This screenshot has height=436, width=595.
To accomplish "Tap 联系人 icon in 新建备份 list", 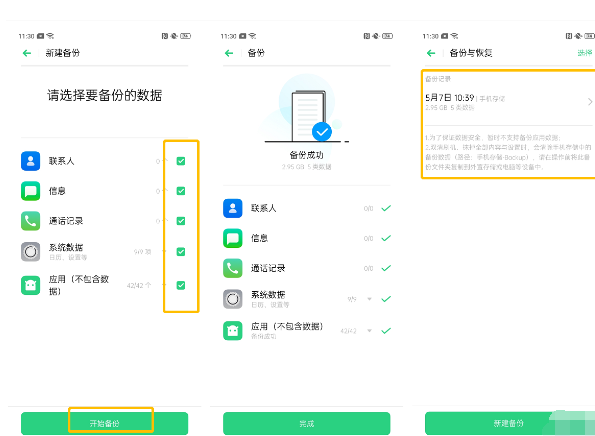I will [30, 161].
